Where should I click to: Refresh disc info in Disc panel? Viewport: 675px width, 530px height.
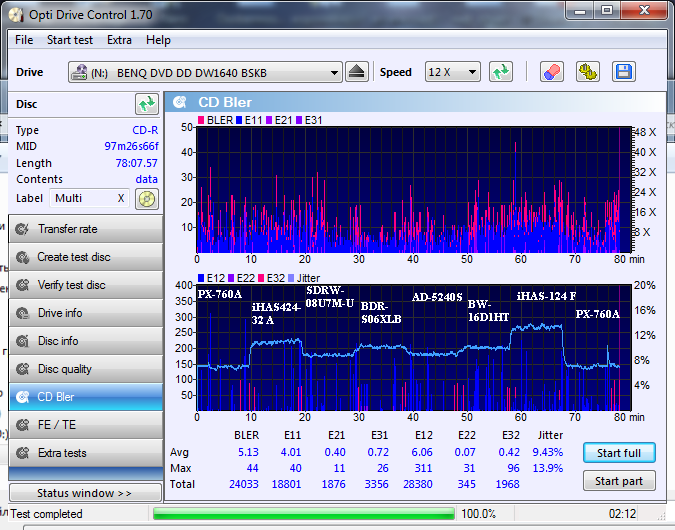click(147, 104)
